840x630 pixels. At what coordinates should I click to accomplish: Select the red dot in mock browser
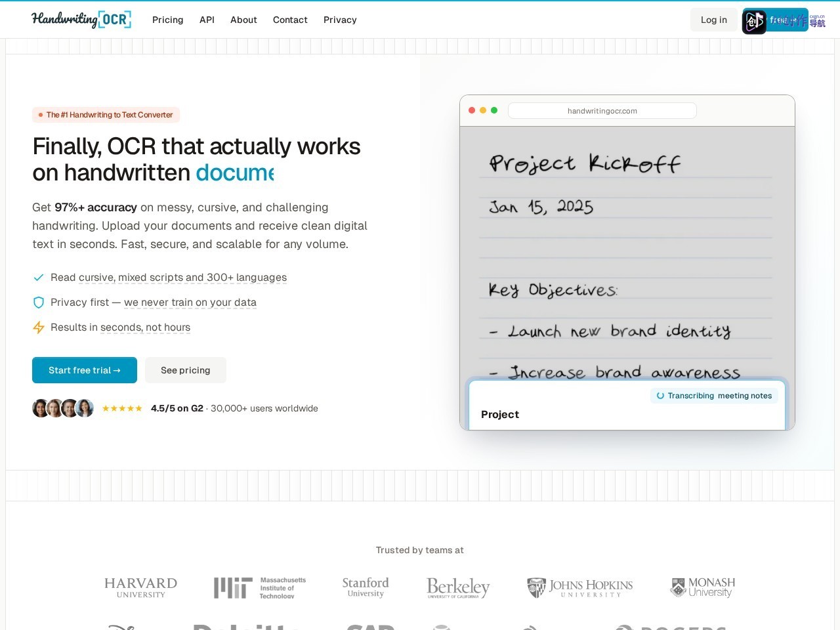pyautogui.click(x=472, y=110)
